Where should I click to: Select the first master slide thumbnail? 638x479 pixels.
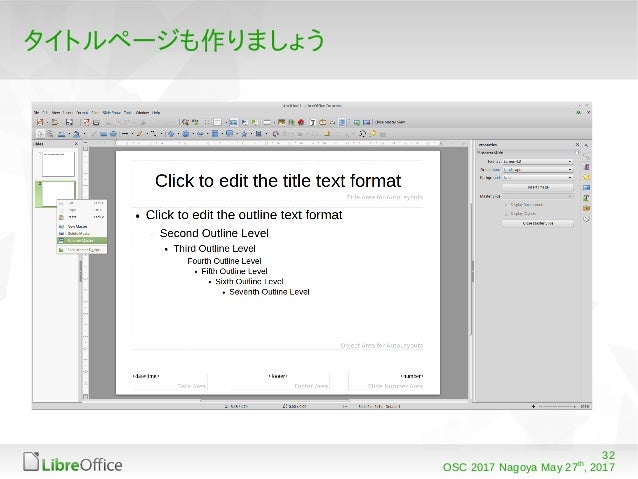[58, 164]
